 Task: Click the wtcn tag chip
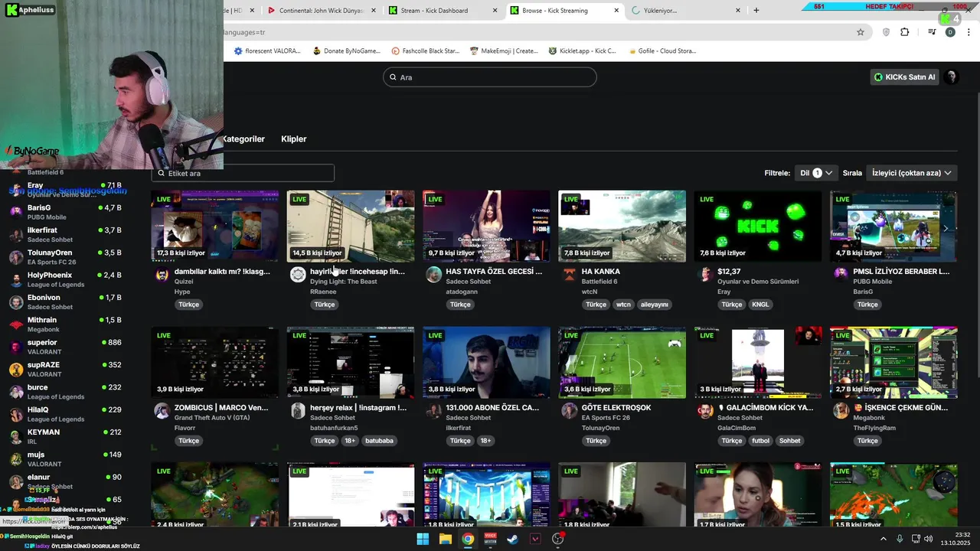[x=623, y=305]
